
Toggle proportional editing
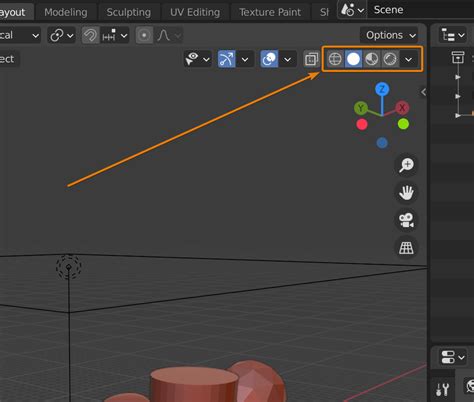point(144,35)
